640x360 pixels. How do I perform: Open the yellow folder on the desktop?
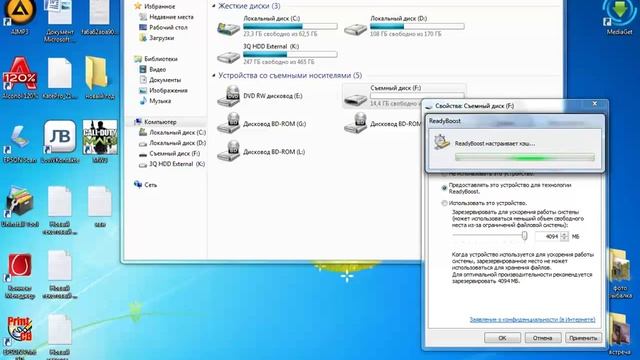100,78
